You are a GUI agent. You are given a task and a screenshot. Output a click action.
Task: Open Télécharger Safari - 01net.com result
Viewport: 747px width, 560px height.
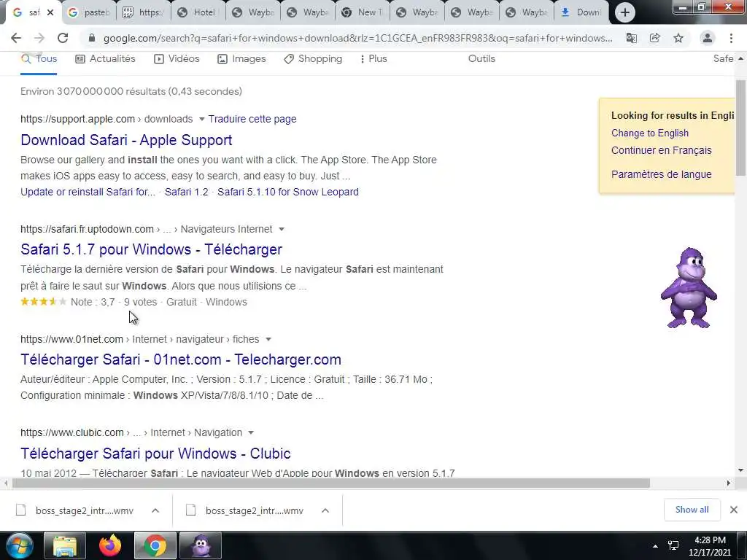tap(181, 359)
